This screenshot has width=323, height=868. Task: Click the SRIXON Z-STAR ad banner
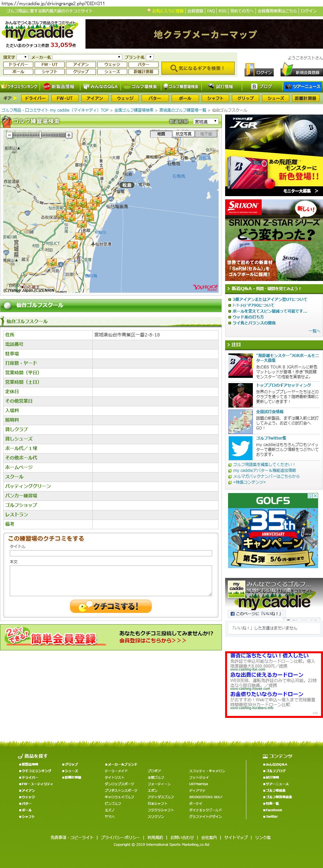point(274,240)
